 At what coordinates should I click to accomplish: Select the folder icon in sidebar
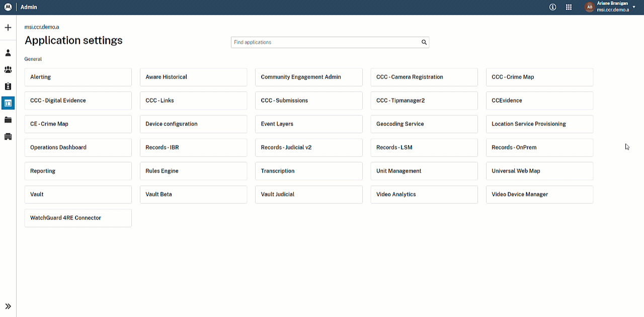tap(8, 120)
